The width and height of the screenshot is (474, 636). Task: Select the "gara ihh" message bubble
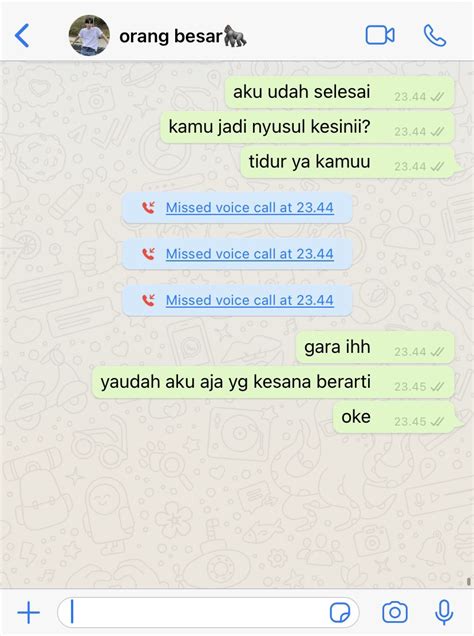[375, 348]
